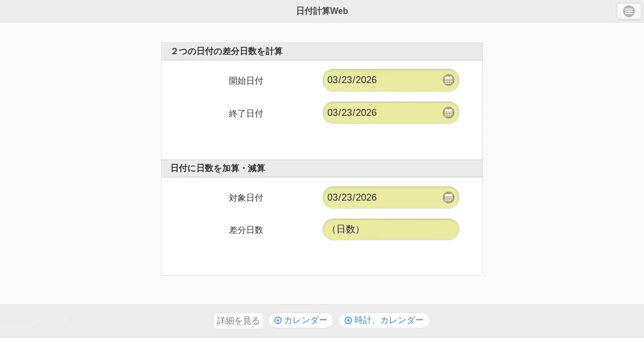The image size is (644, 338).
Task: Open the カレンダー link text
Action: 305,320
